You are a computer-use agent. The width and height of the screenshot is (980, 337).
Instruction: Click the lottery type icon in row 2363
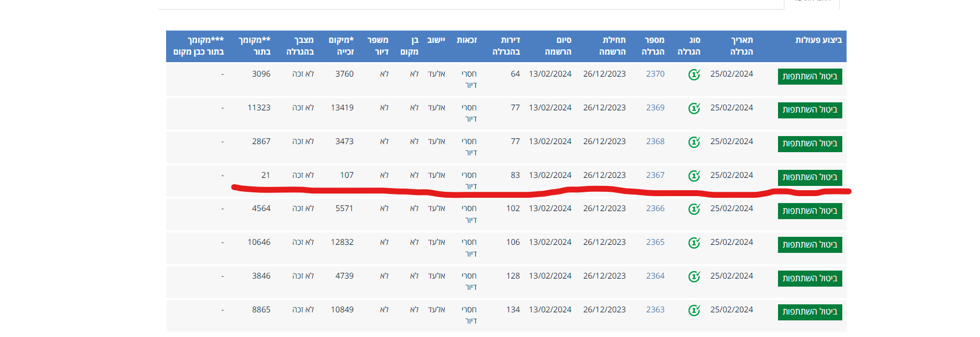coord(694,311)
